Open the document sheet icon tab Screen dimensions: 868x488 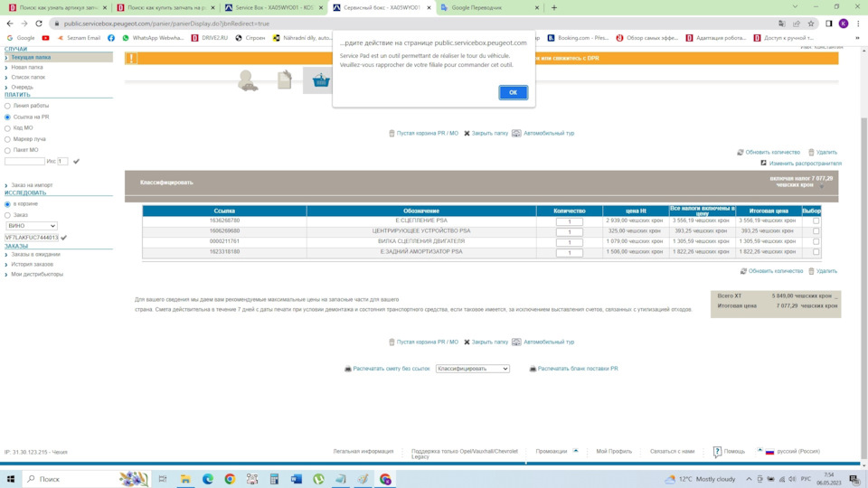click(285, 80)
